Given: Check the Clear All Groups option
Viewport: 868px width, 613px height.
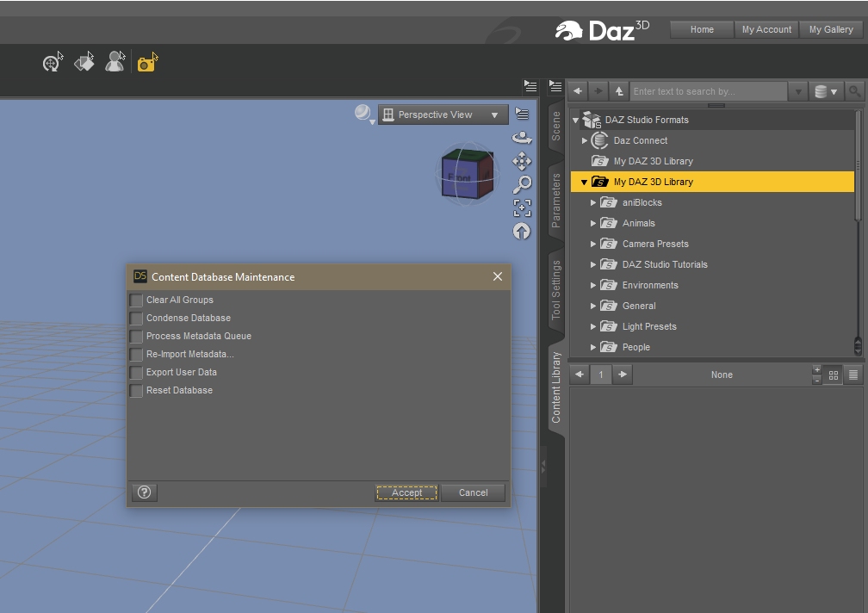Looking at the screenshot, I should tap(136, 300).
